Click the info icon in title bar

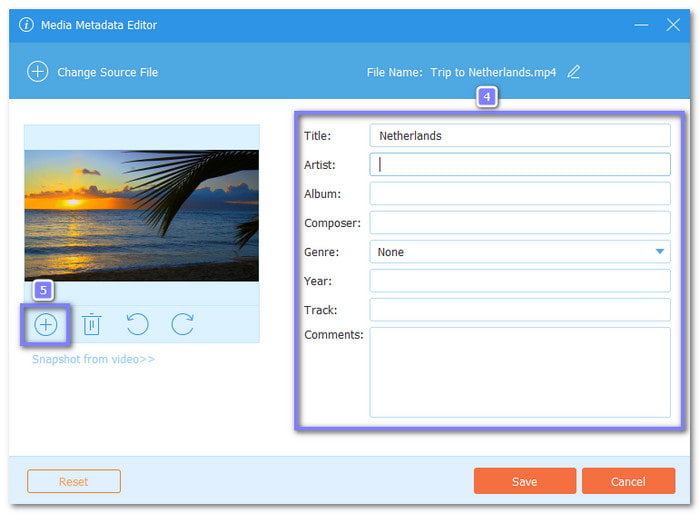coord(26,25)
